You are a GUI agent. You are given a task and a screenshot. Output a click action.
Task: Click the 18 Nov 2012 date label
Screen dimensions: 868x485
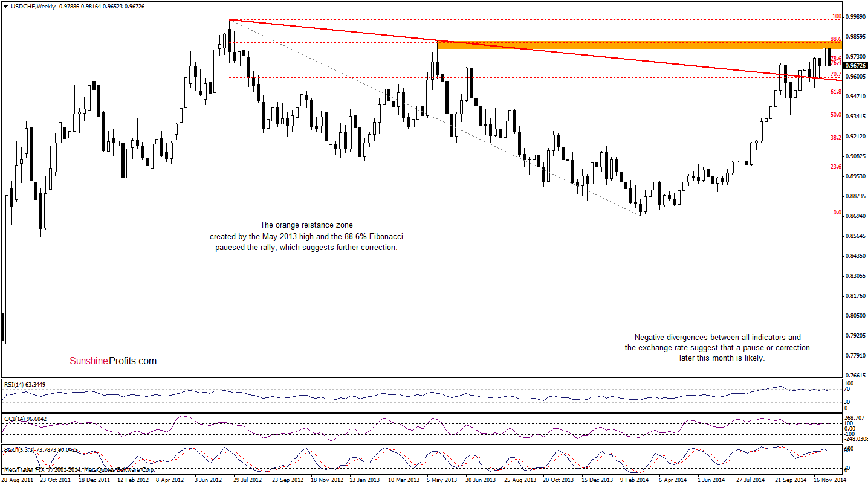[x=326, y=480]
